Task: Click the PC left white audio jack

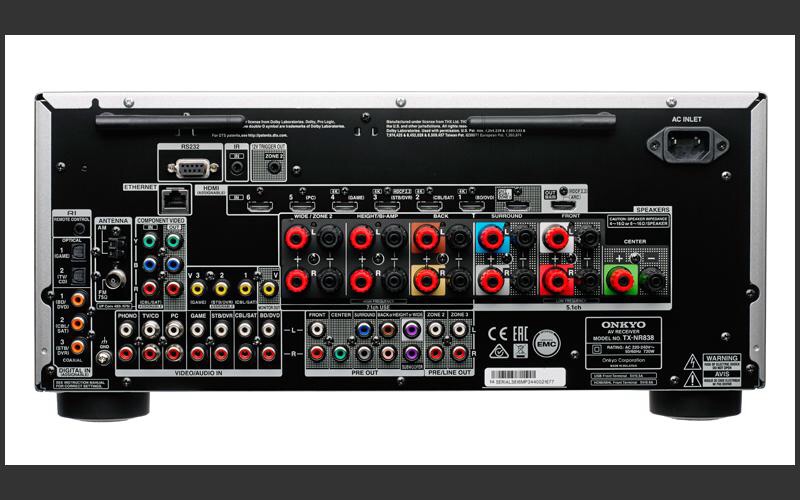Action: [174, 330]
